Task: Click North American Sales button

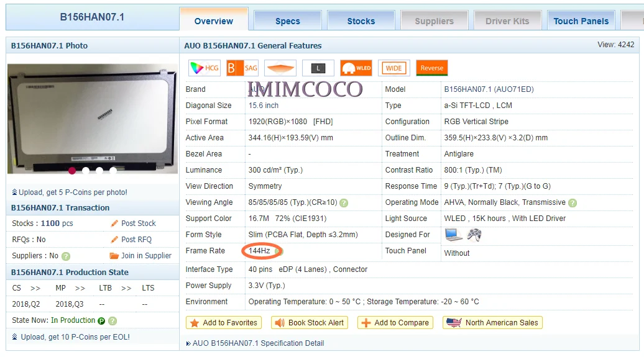Action: coord(492,323)
